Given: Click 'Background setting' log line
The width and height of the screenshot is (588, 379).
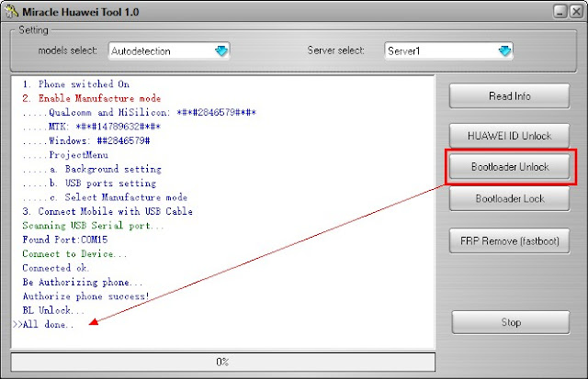Looking at the screenshot, I should [x=92, y=169].
